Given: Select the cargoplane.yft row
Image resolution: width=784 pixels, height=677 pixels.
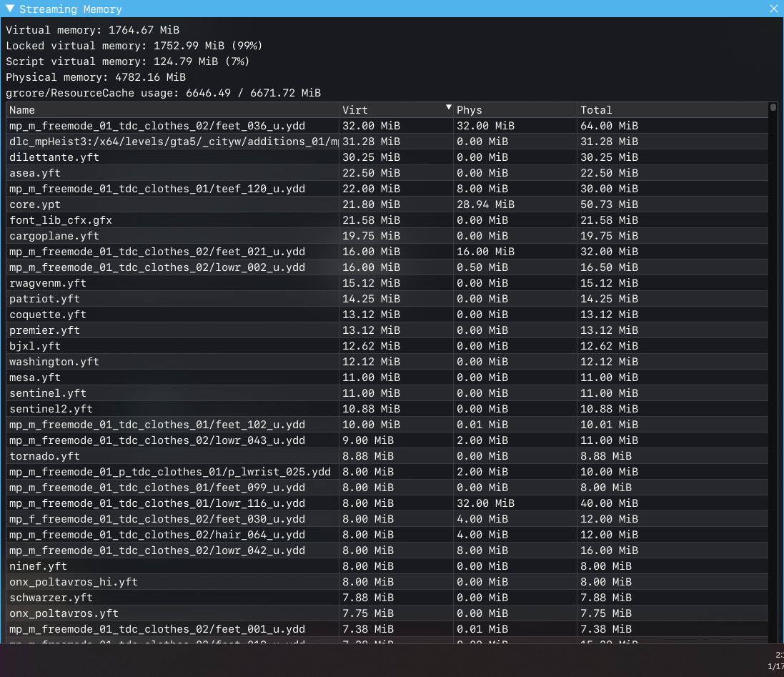Looking at the screenshot, I should click(387, 236).
